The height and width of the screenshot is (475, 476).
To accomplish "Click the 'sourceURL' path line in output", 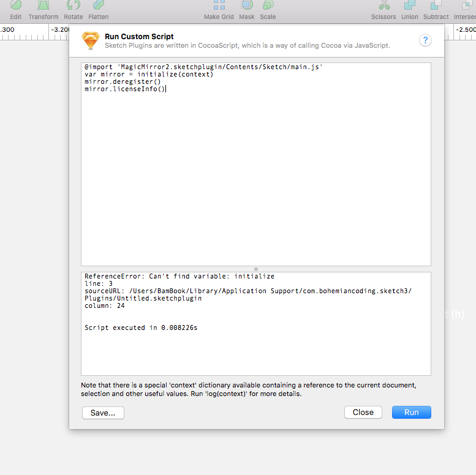I will pos(248,294).
